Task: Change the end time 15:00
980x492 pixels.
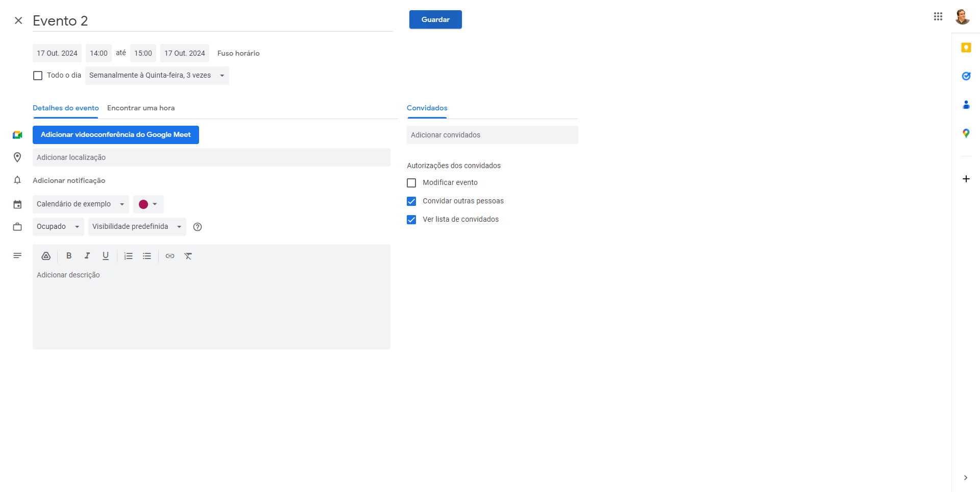Action: pos(143,53)
